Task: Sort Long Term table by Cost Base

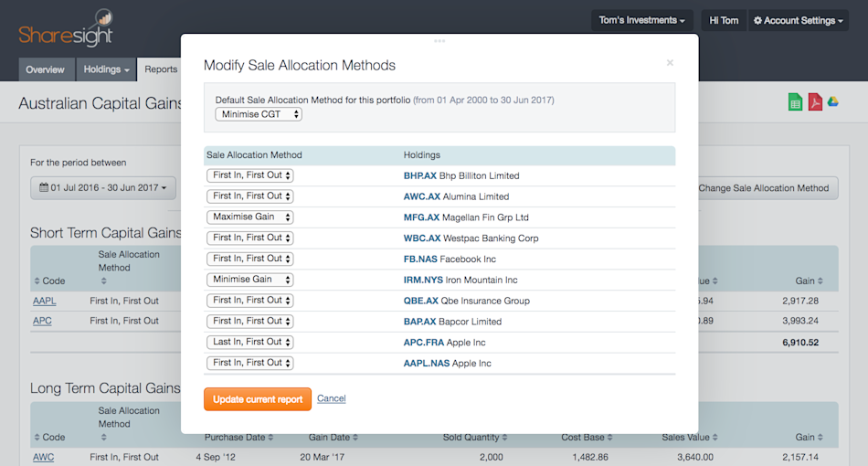Action: pos(587,438)
